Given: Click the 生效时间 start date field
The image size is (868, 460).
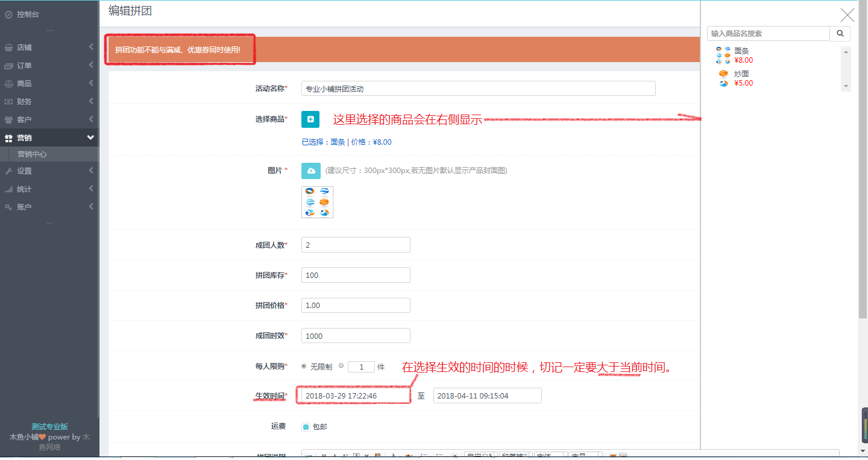Looking at the screenshot, I should coord(353,395).
